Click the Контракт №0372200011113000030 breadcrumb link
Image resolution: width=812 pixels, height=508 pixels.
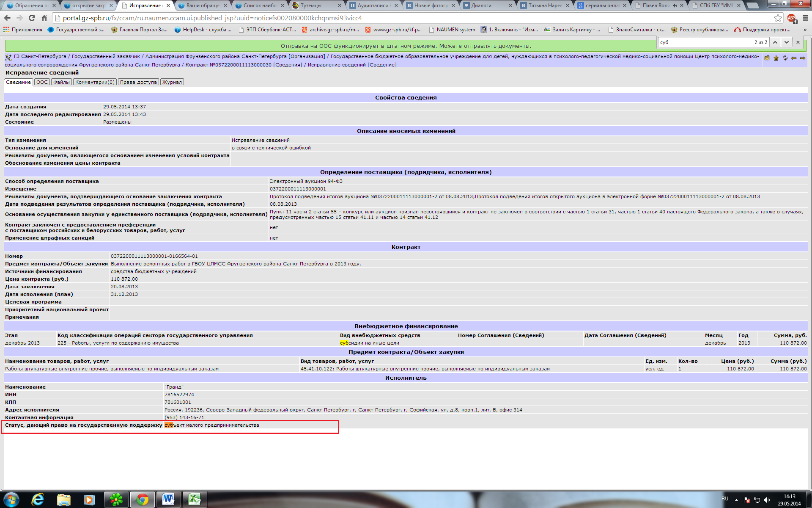coord(228,65)
